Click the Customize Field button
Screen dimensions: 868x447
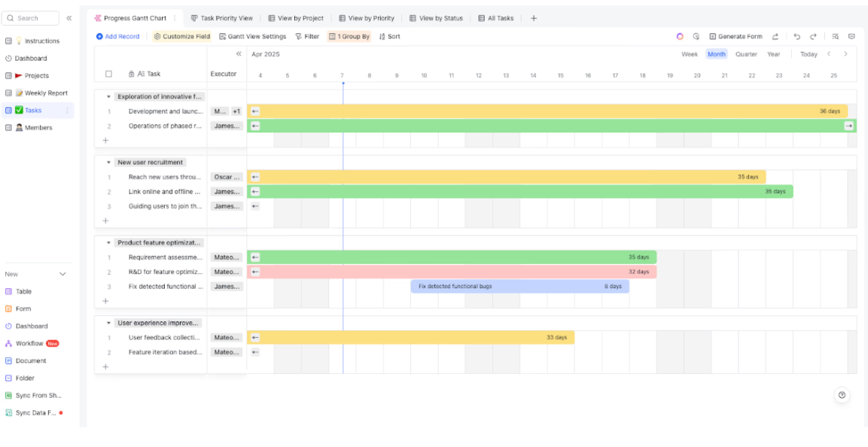pos(182,37)
